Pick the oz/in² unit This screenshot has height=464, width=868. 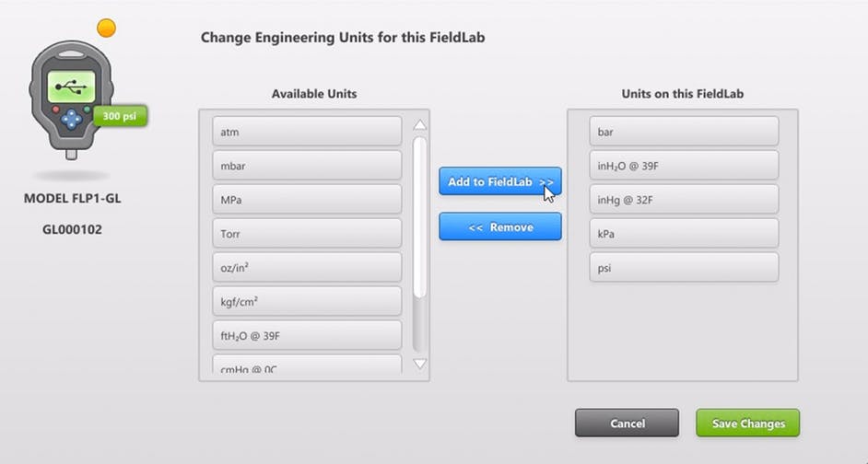307,267
